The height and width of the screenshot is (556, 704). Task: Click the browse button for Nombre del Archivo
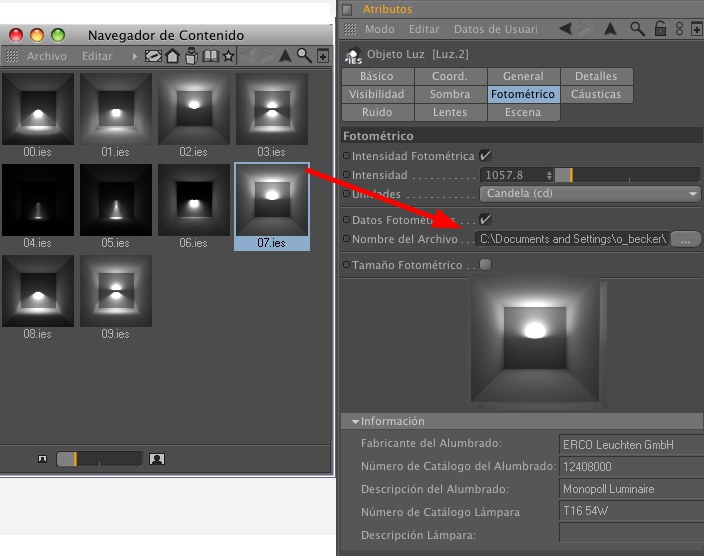(686, 240)
